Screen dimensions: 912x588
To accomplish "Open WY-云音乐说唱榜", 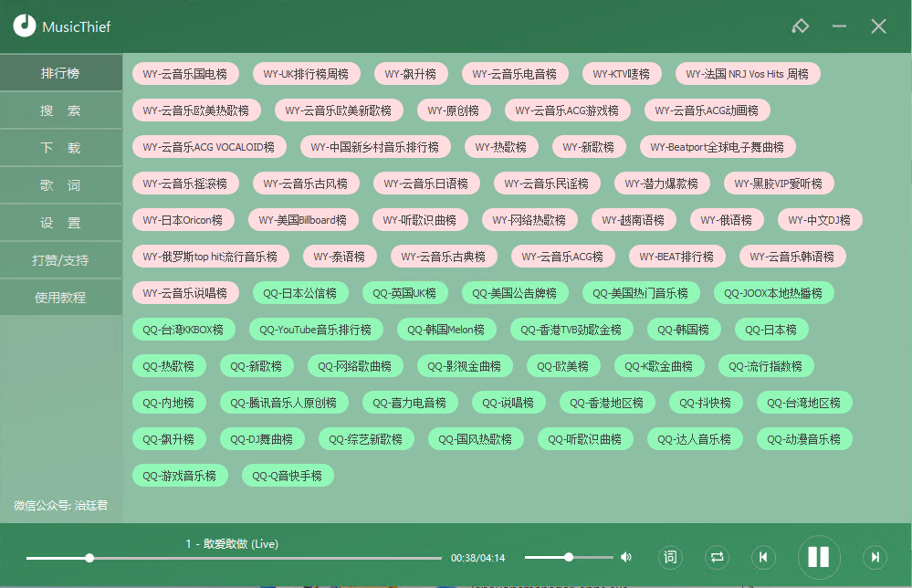I will 185,293.
